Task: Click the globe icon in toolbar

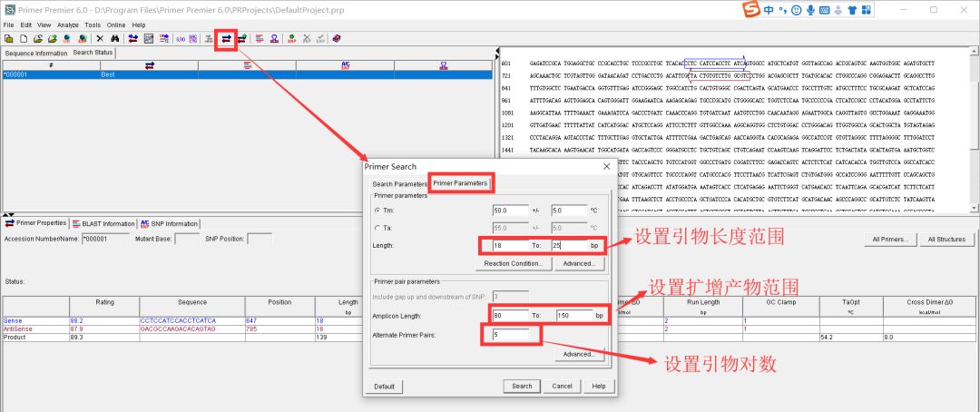Action: (66, 39)
